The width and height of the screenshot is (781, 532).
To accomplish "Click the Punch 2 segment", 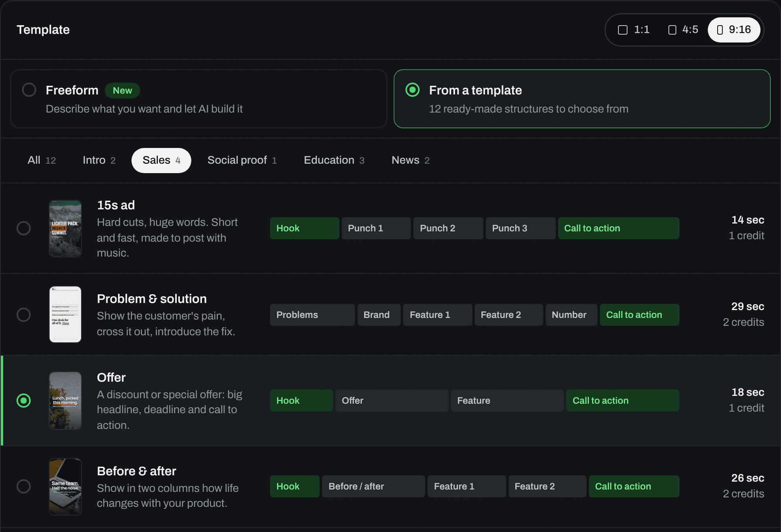I will (448, 228).
